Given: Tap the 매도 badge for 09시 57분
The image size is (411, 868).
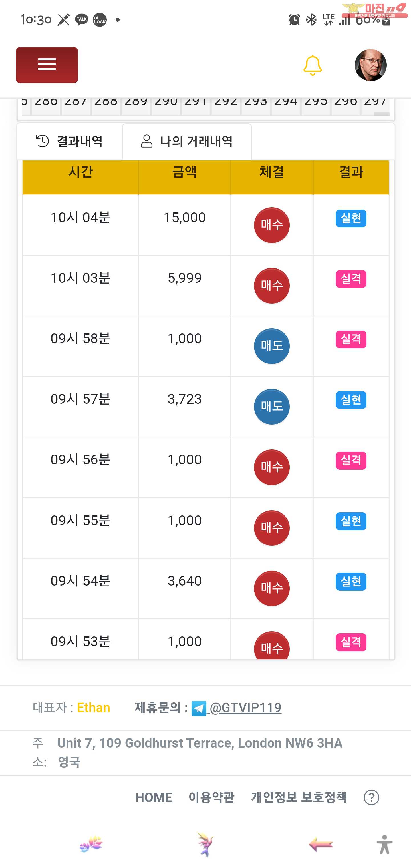Looking at the screenshot, I should click(271, 407).
